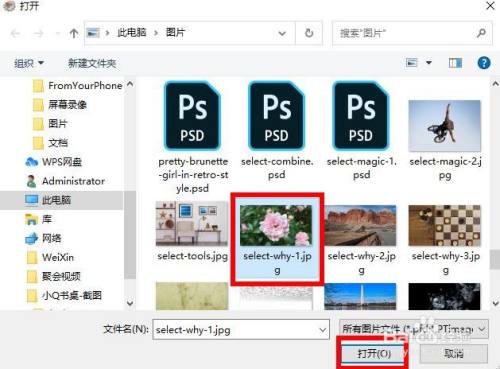Close the 打开 dialog window

(490, 6)
